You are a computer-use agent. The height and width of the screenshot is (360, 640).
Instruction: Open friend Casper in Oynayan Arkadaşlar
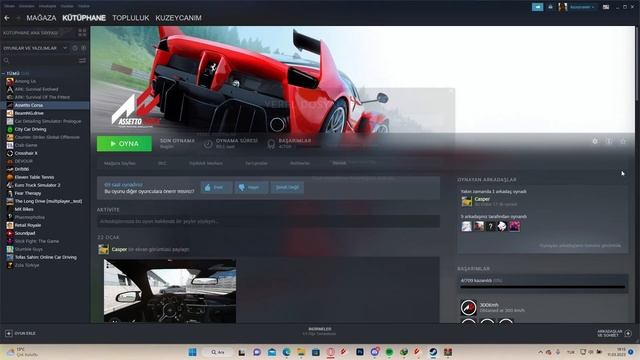482,199
